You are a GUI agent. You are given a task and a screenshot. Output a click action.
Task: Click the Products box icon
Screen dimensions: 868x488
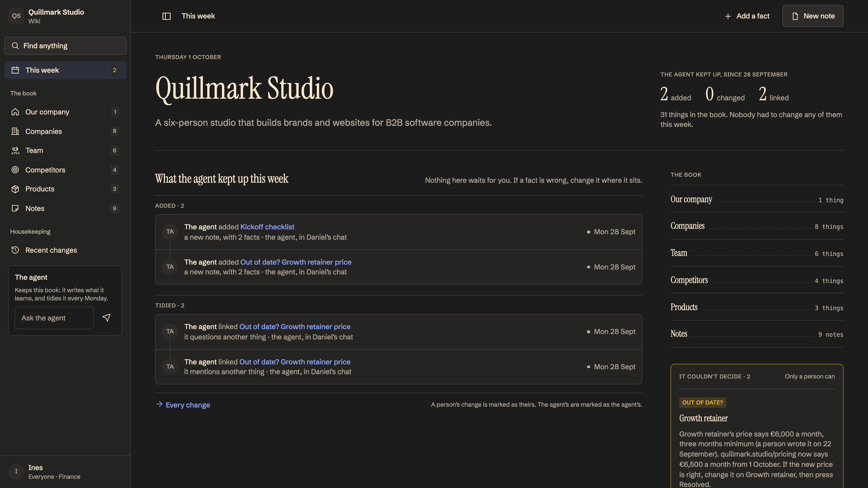pyautogui.click(x=15, y=189)
